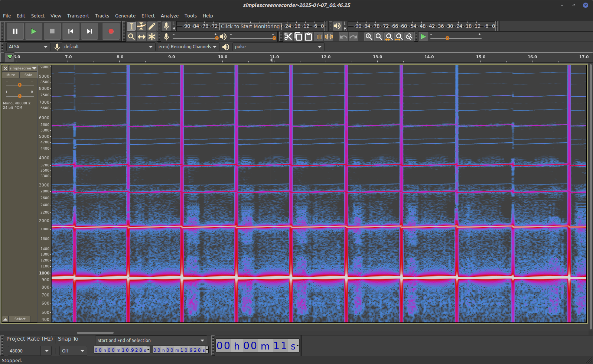The width and height of the screenshot is (593, 364).
Task: Open the simplescree track name dropdown
Action: click(23, 68)
